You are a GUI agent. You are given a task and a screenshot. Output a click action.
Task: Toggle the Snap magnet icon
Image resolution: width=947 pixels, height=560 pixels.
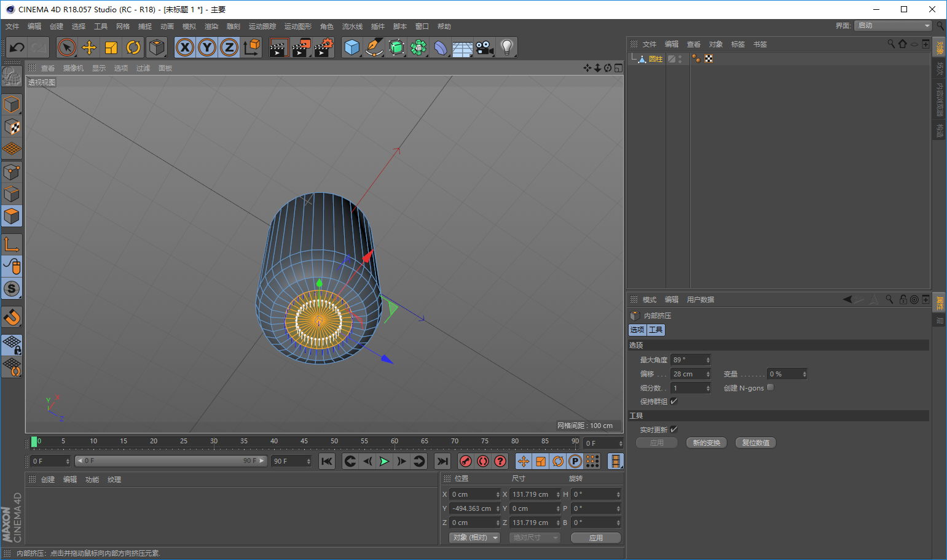(x=12, y=317)
